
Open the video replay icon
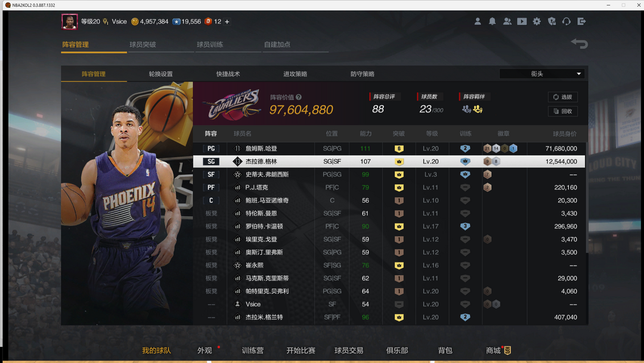tap(522, 21)
